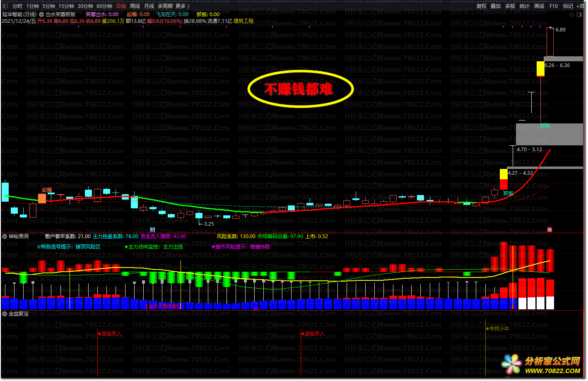Click the 标记 mark button
588x381 pixels.
568,6
